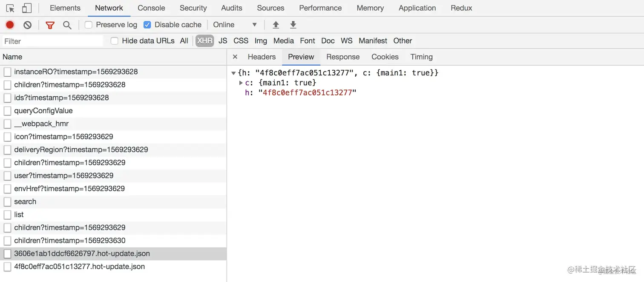Open the Redux panel tab
Image resolution: width=644 pixels, height=282 pixels.
461,8
